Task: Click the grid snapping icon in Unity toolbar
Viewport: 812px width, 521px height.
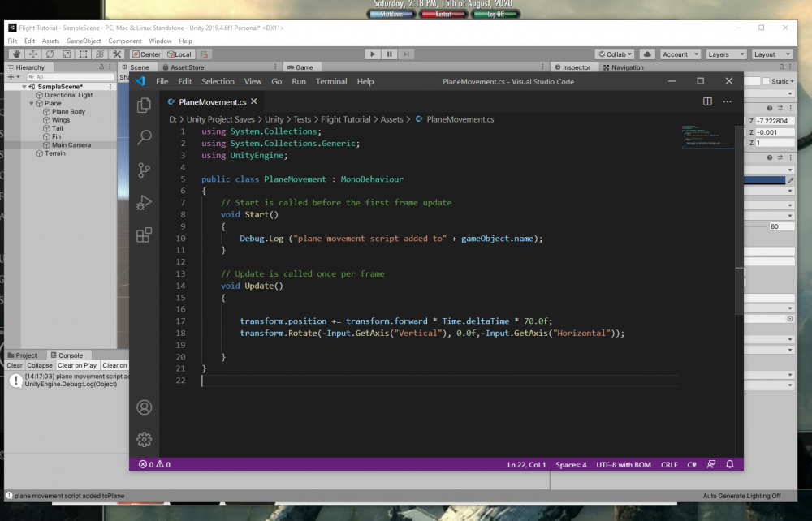Action: (205, 54)
